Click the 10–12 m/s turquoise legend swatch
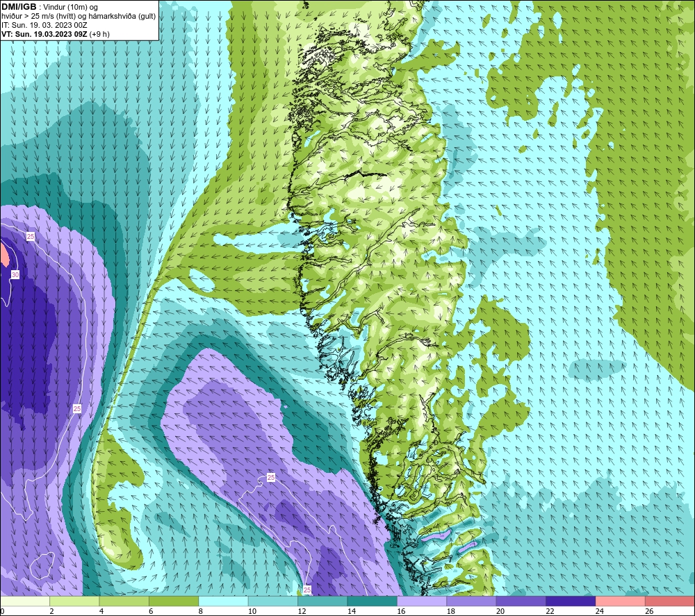695x616 pixels. click(273, 601)
